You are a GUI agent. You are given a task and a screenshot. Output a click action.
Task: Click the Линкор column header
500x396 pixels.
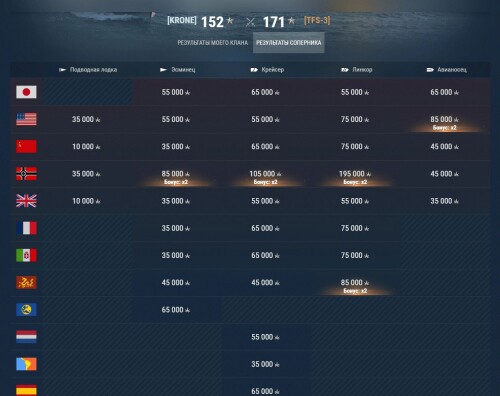[x=357, y=70]
